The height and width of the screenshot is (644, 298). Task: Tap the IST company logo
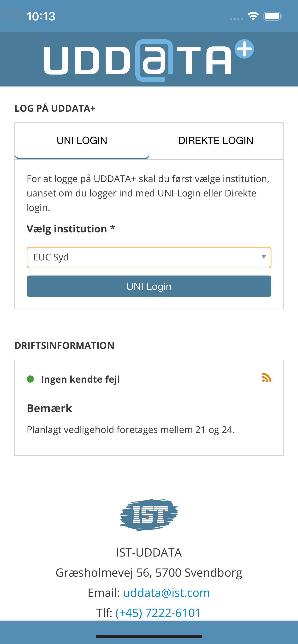149,514
